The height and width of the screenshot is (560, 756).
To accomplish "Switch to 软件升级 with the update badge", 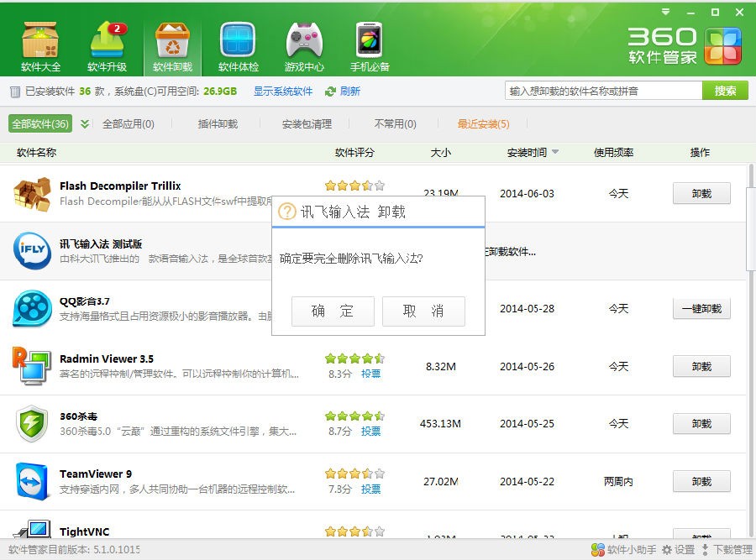I will tap(108, 42).
